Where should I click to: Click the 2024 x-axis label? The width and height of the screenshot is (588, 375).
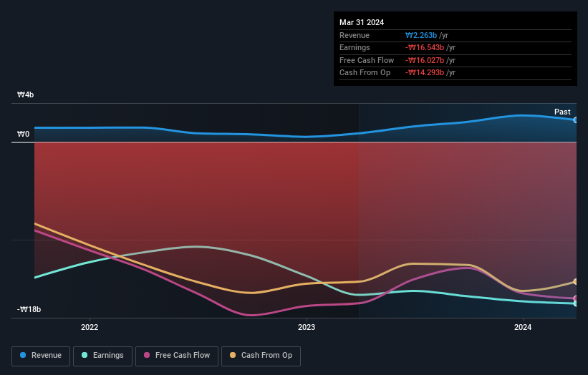pos(523,328)
